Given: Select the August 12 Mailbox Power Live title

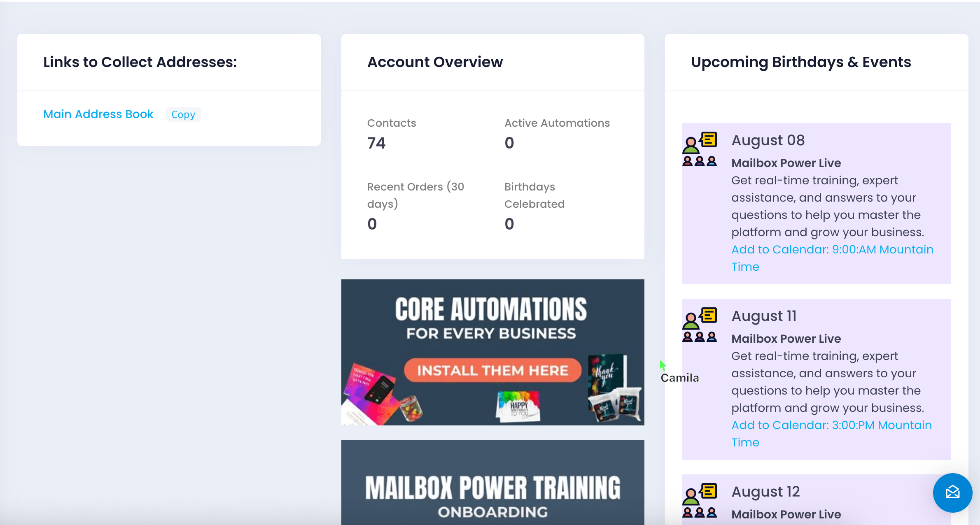Looking at the screenshot, I should click(786, 514).
